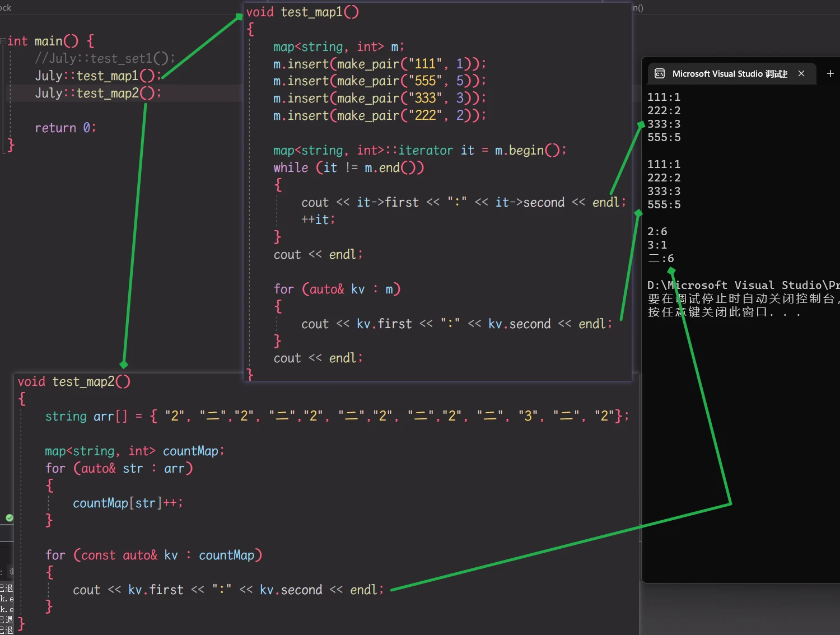Click the '按任意键关闭此窗口' console message
Image resolution: width=840 pixels, height=635 pixels.
tap(724, 312)
